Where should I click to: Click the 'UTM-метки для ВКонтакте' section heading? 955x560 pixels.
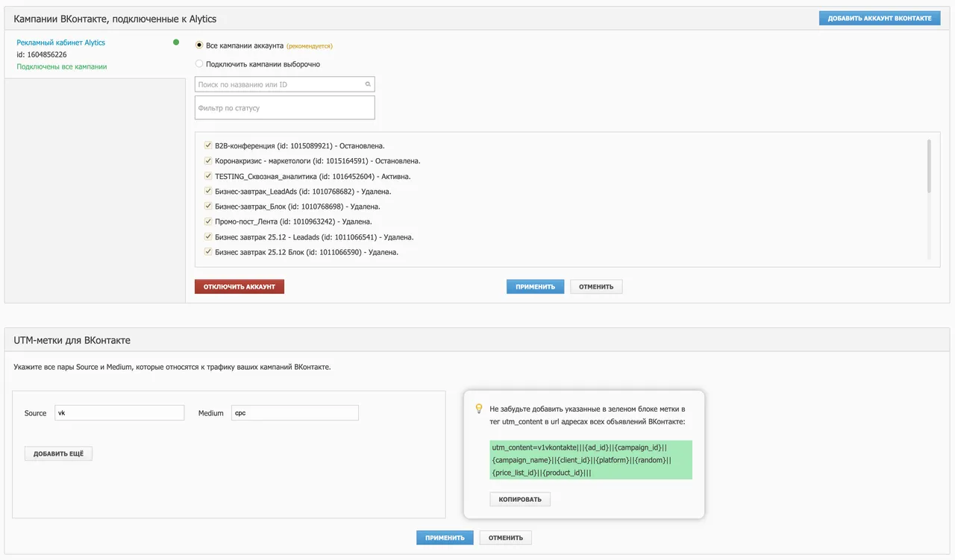72,341
